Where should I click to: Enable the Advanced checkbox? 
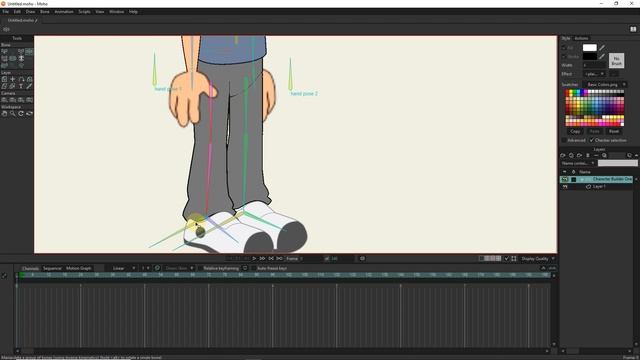point(564,140)
